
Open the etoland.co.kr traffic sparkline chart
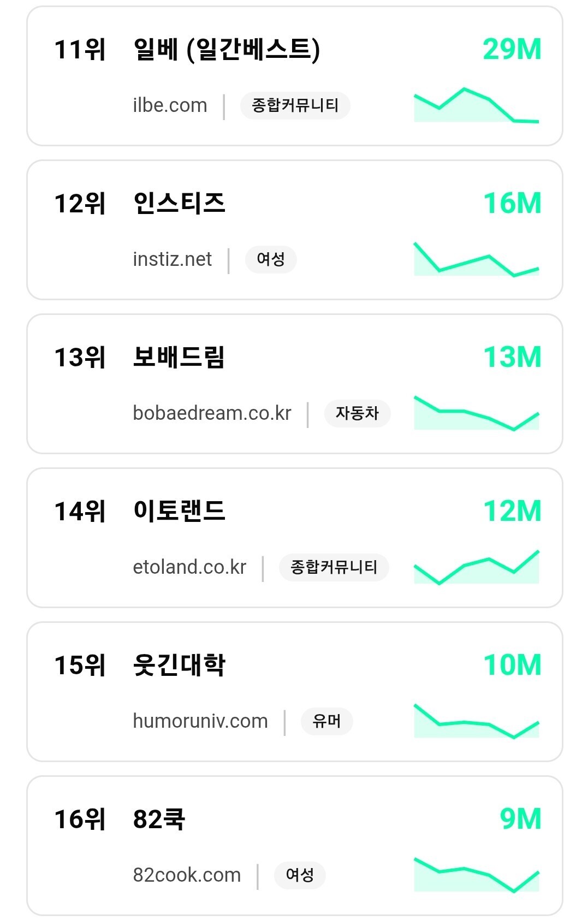coord(476,567)
